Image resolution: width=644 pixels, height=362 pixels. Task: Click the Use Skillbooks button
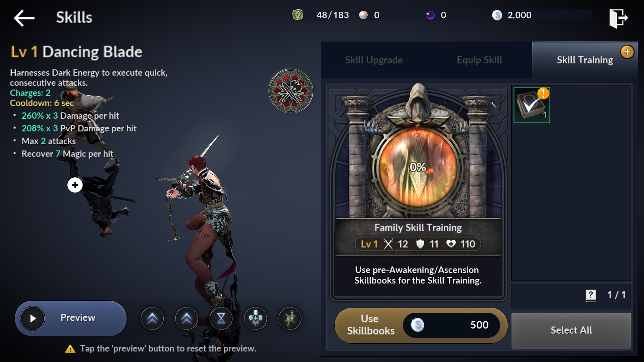pos(421,325)
